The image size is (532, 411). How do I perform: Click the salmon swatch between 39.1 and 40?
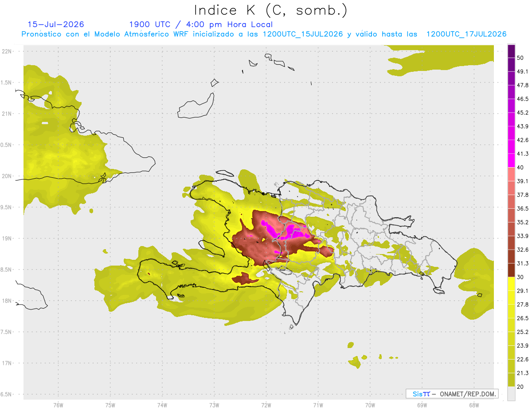point(511,174)
